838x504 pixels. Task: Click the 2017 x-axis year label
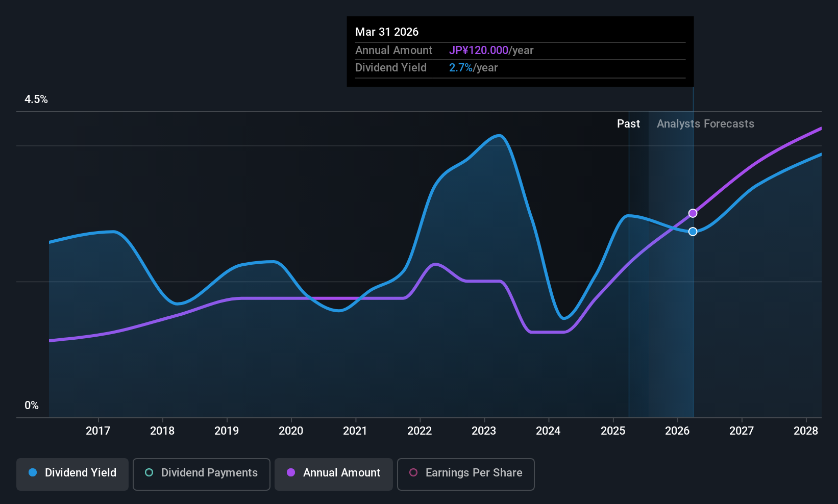tap(98, 431)
